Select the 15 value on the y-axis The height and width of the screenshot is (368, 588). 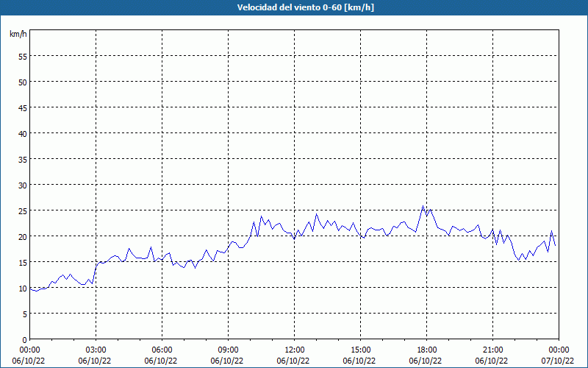coord(23,263)
